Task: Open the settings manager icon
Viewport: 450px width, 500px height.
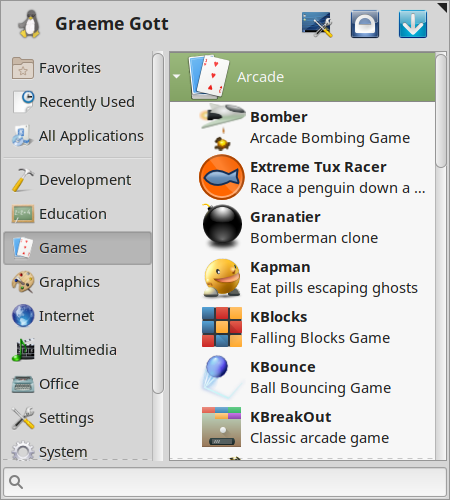Action: pyautogui.click(x=317, y=24)
